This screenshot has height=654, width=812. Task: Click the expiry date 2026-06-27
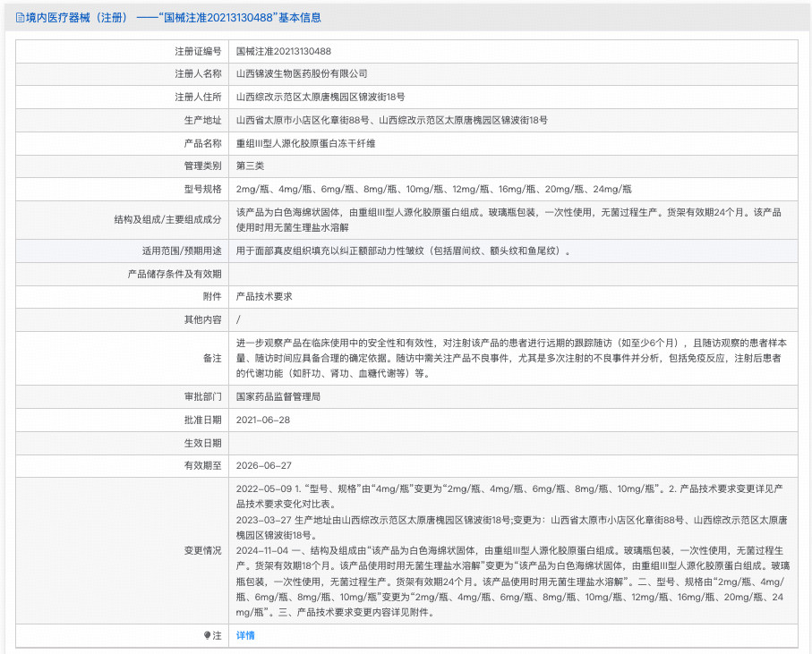tap(263, 465)
